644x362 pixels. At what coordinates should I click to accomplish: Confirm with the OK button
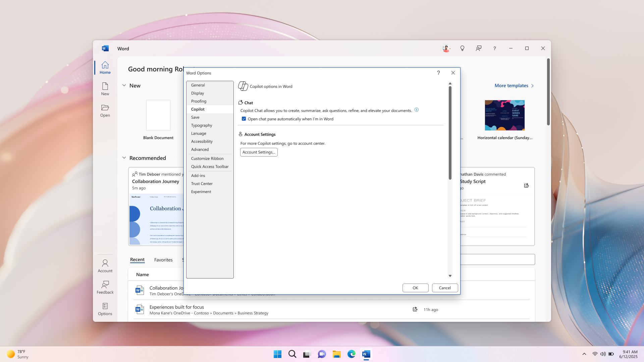click(x=415, y=288)
